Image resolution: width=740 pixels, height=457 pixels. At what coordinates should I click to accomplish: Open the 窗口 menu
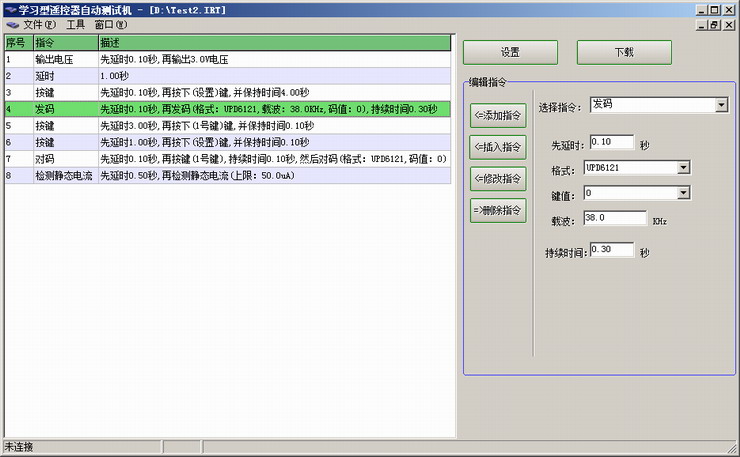point(110,24)
